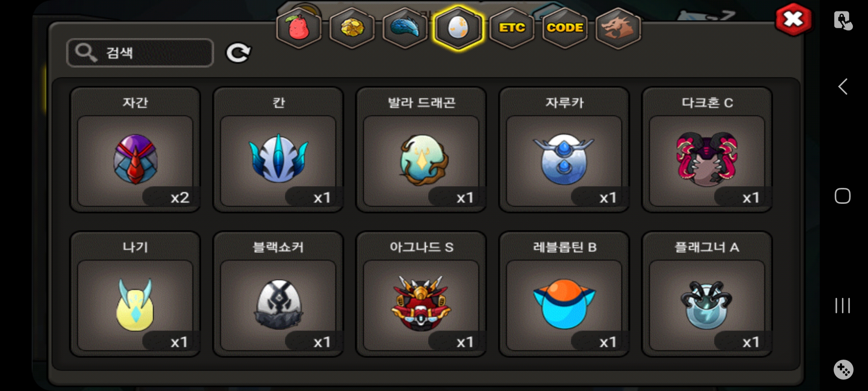Pick the 자루카 egg item

pos(564,150)
